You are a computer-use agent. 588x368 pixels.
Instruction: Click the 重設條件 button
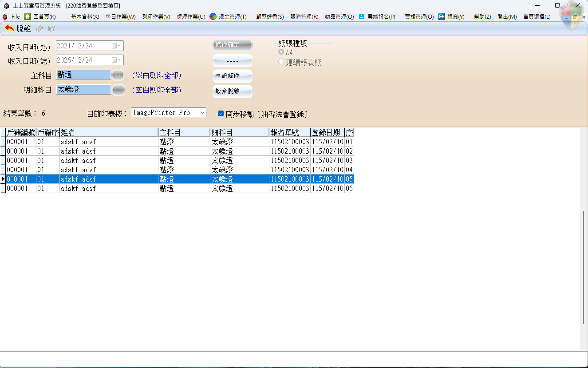233,76
